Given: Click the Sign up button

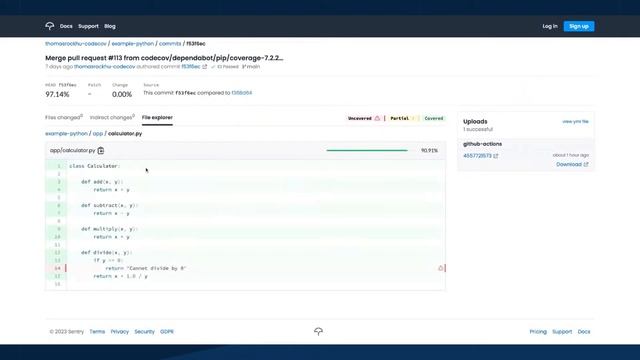Looking at the screenshot, I should (x=579, y=26).
